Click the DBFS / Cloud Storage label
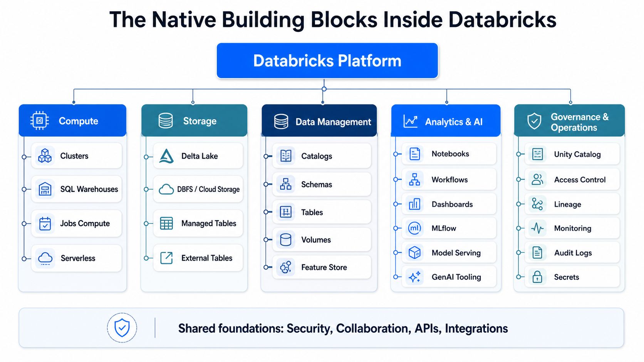This screenshot has width=644, height=362. pyautogui.click(x=208, y=189)
